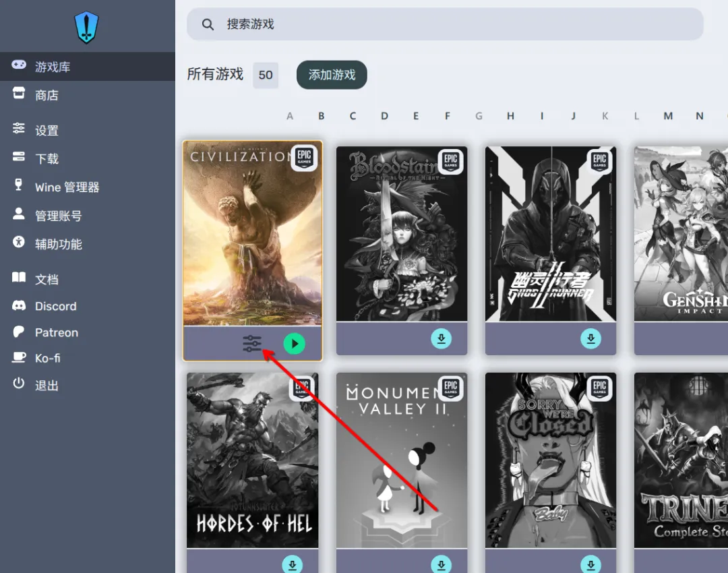Open the Patreon link
The image size is (728, 573).
(x=87, y=332)
